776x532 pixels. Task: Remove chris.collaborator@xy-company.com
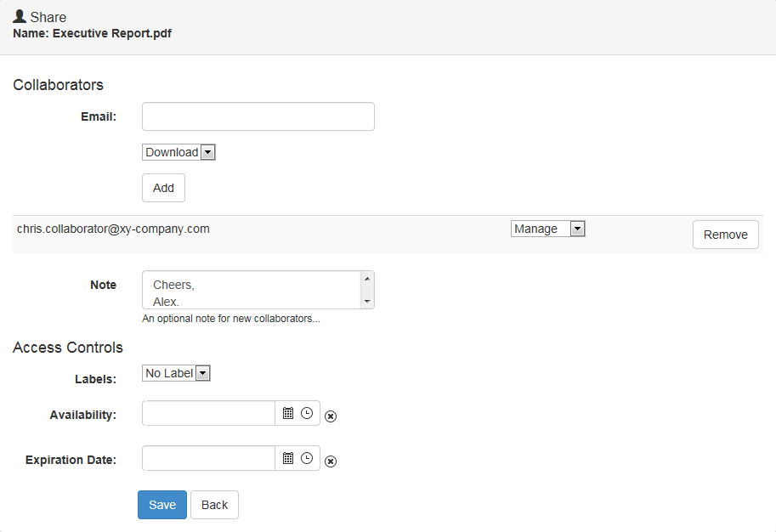point(725,234)
